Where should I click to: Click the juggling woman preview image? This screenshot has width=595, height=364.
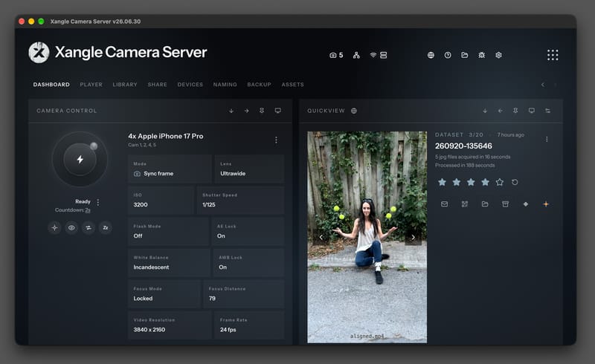367,238
